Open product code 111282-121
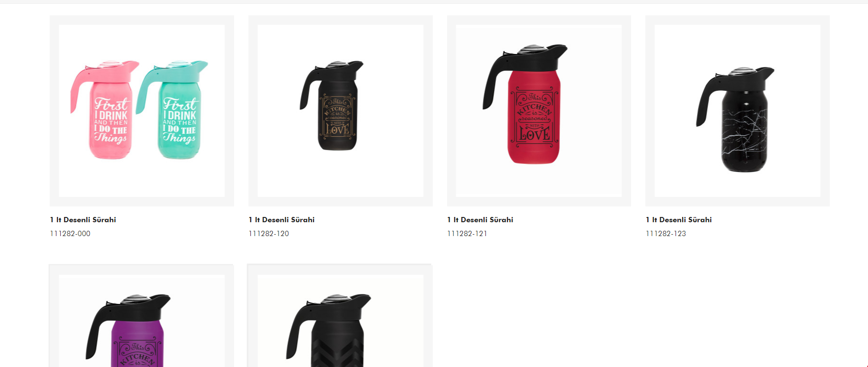This screenshot has width=868, height=367. point(467,234)
